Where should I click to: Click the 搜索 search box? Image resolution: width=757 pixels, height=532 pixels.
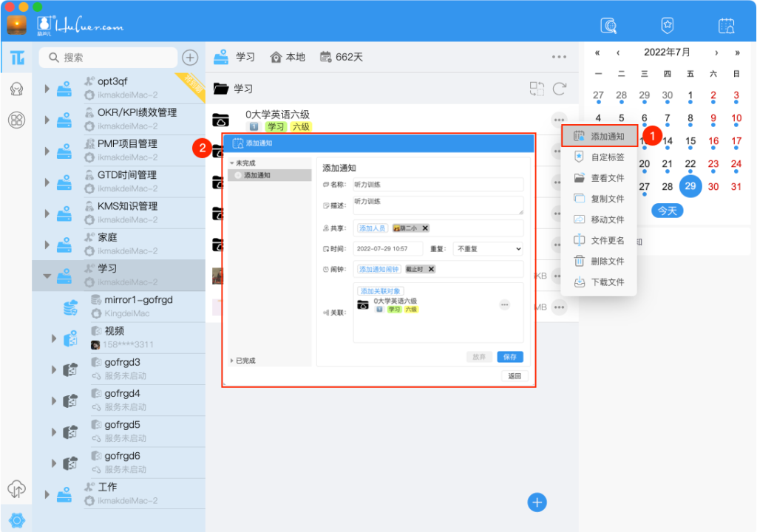(x=108, y=58)
